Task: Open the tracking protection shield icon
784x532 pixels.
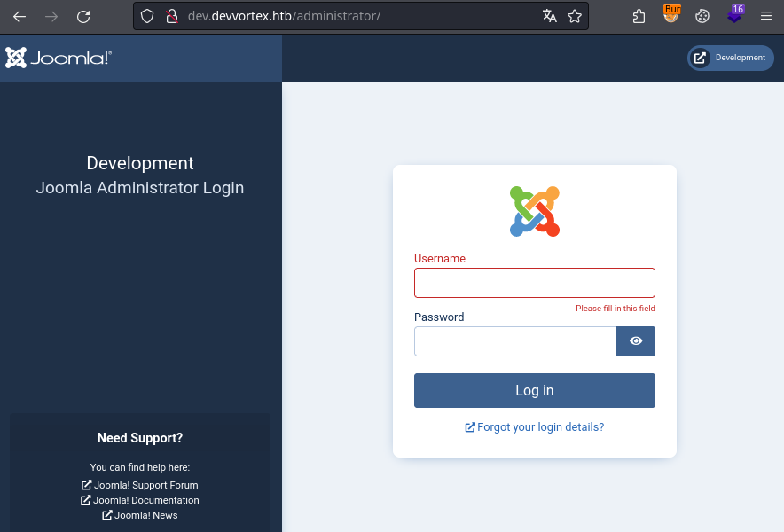Action: (x=147, y=16)
